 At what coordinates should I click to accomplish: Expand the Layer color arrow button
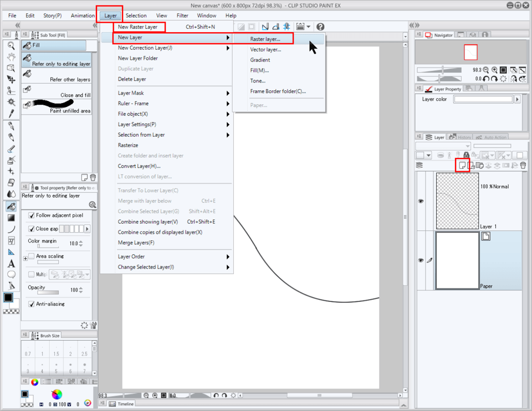coord(518,99)
